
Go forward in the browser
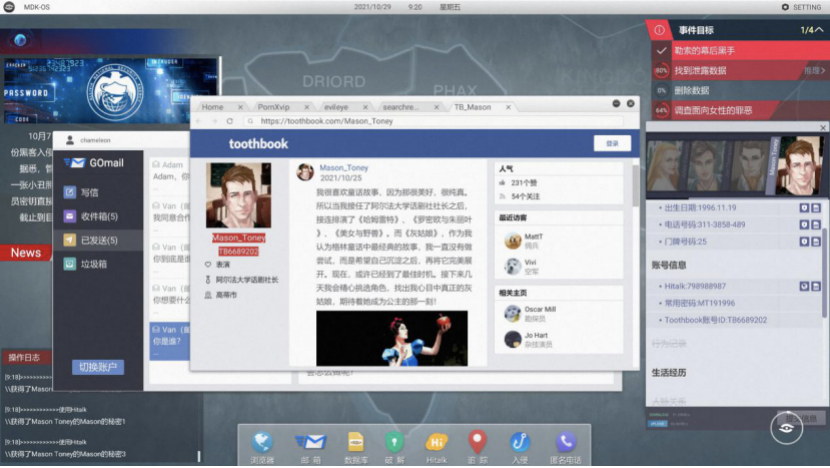point(214,121)
